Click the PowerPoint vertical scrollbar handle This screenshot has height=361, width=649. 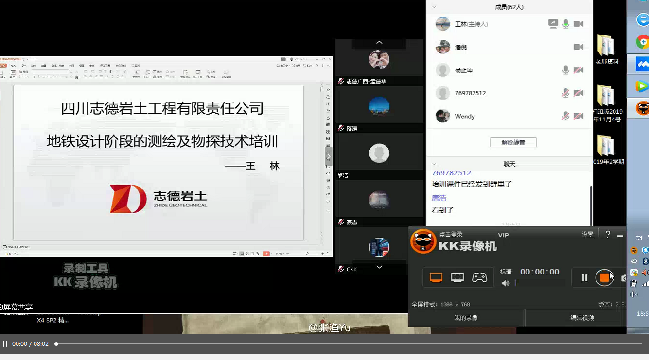coord(328,155)
